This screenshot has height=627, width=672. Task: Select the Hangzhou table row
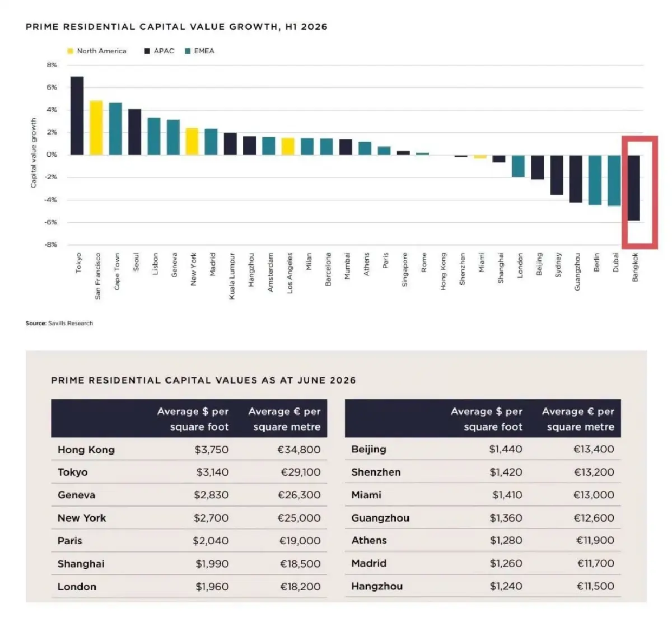(x=483, y=586)
